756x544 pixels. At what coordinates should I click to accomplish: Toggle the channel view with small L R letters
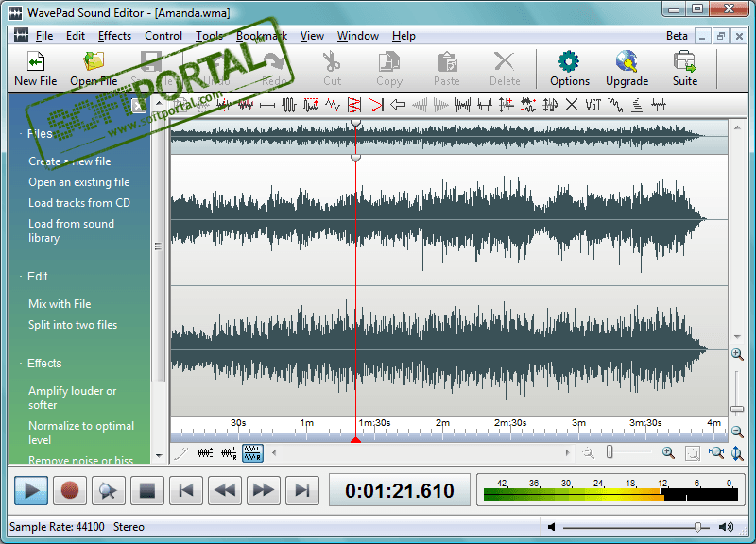(229, 453)
